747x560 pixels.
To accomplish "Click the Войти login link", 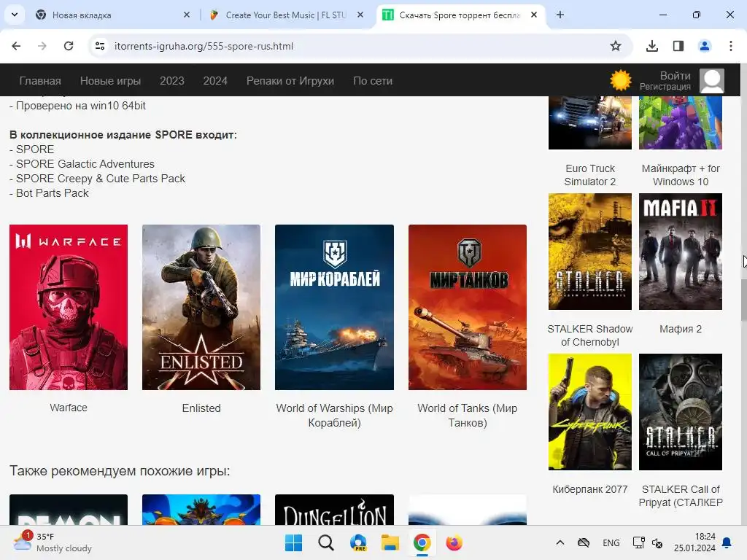I will [675, 76].
